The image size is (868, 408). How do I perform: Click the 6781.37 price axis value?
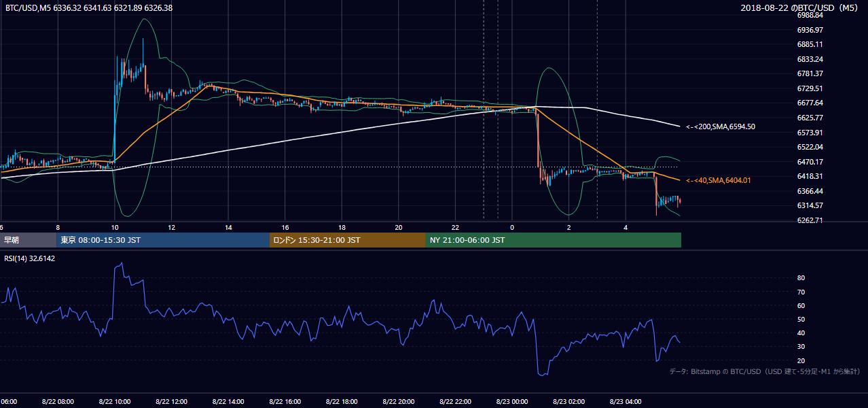coord(810,73)
